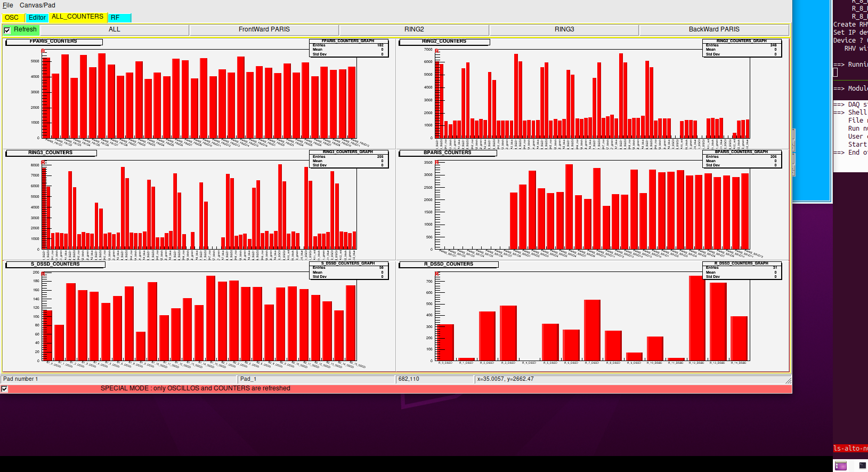868x472 pixels.
Task: Toggle the Refresh checkbox
Action: (x=7, y=30)
